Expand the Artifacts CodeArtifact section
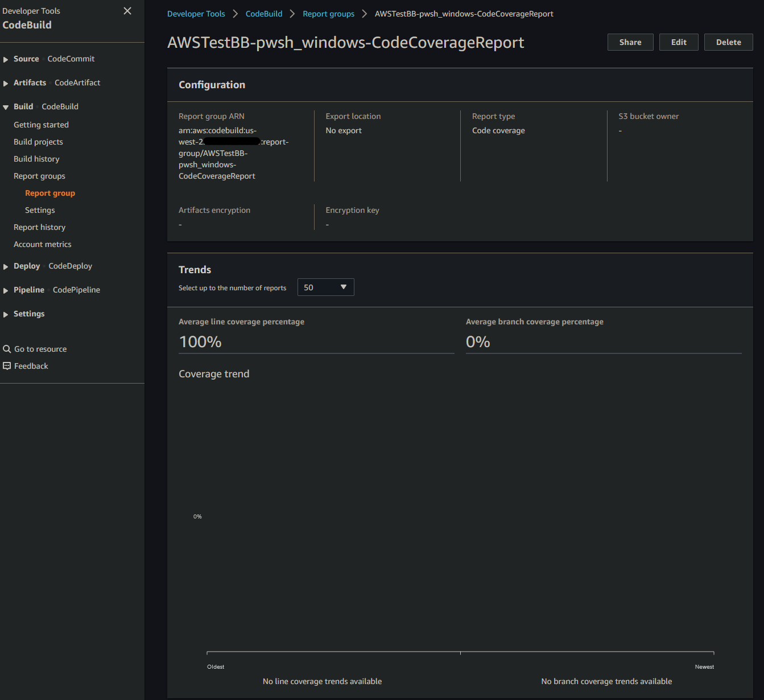The width and height of the screenshot is (764, 700). click(6, 83)
